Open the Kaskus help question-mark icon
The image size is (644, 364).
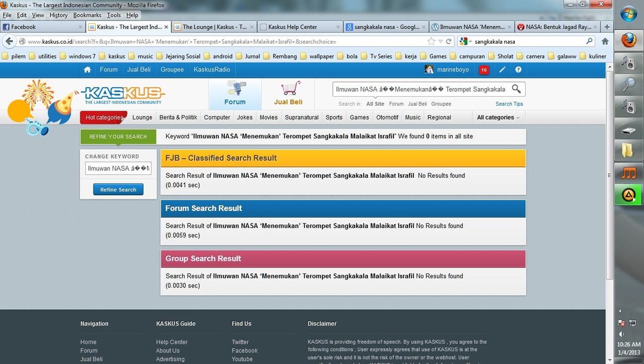click(518, 69)
